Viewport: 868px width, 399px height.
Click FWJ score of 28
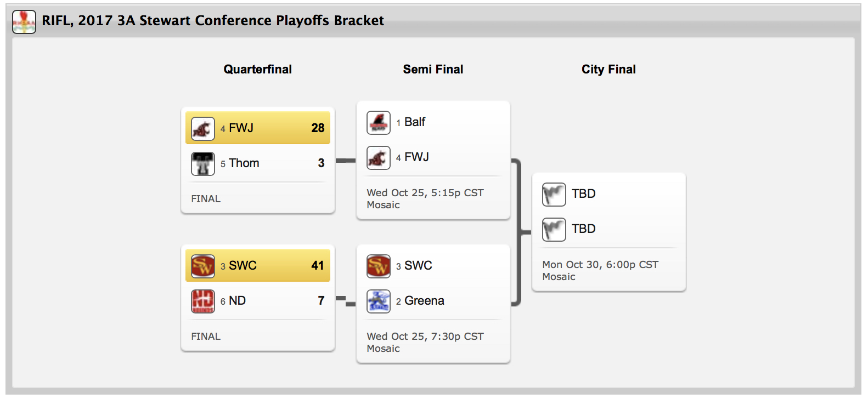(318, 128)
